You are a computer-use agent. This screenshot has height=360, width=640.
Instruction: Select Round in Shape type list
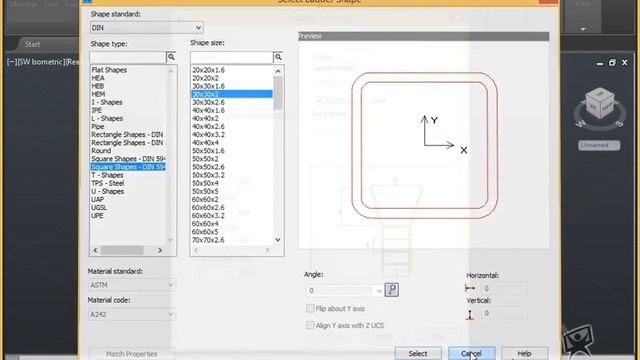coord(101,151)
